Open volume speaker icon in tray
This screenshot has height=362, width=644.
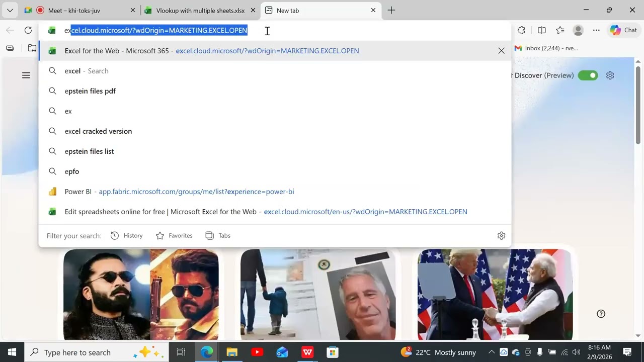tap(577, 352)
